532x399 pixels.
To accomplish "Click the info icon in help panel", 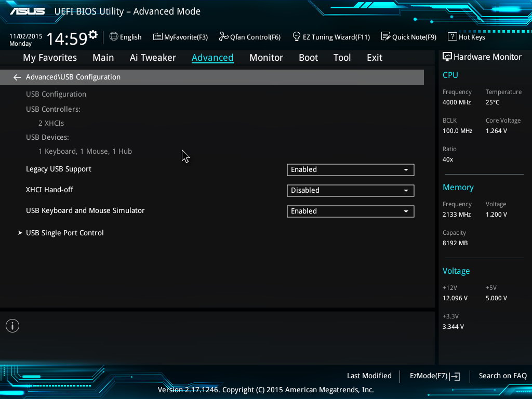I will [12, 326].
